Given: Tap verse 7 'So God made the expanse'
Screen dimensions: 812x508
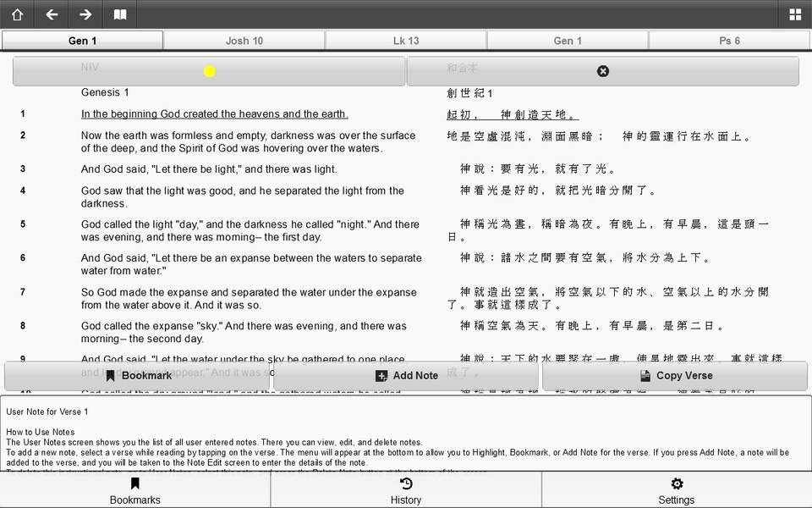Looking at the screenshot, I should click(249, 299).
